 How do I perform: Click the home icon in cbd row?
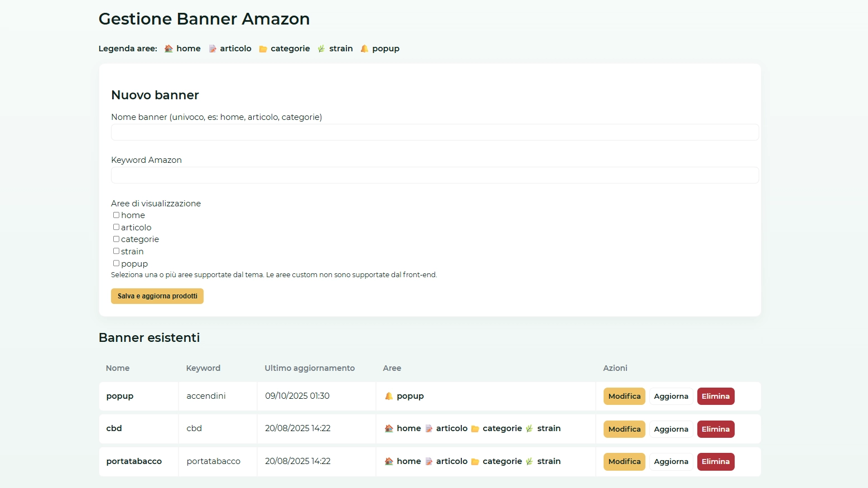(x=389, y=428)
